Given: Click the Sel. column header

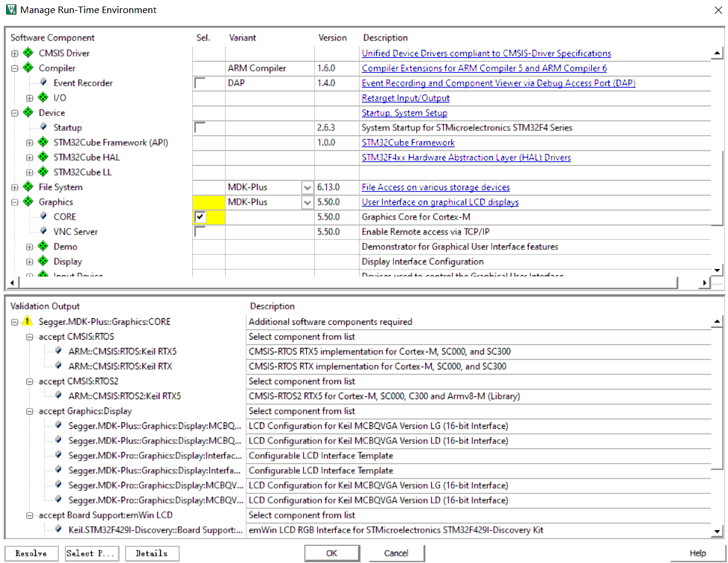Looking at the screenshot, I should (x=203, y=37).
